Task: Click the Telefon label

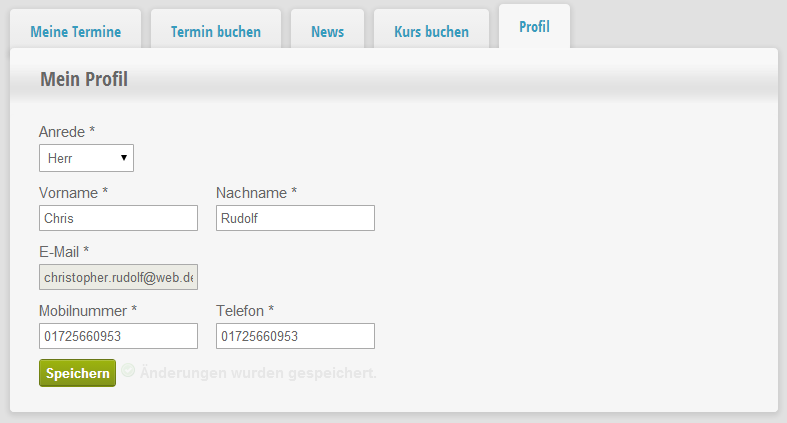Action: point(245,311)
